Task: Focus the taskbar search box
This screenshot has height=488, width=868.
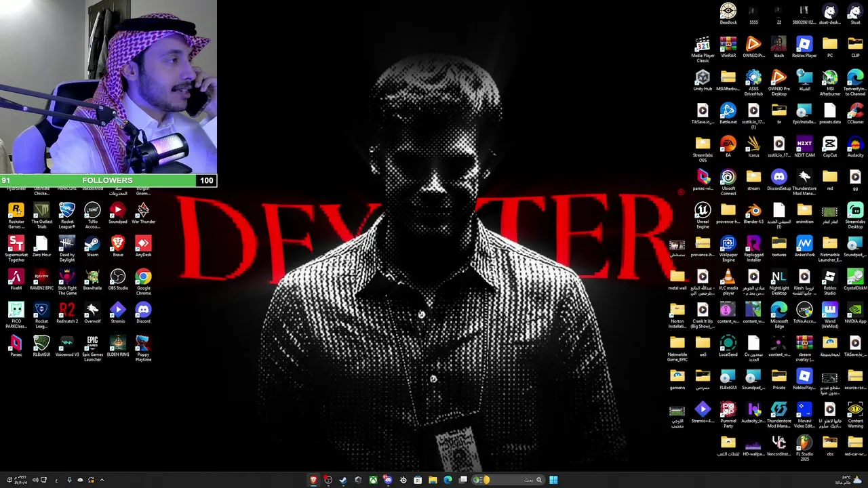Action: (508, 480)
